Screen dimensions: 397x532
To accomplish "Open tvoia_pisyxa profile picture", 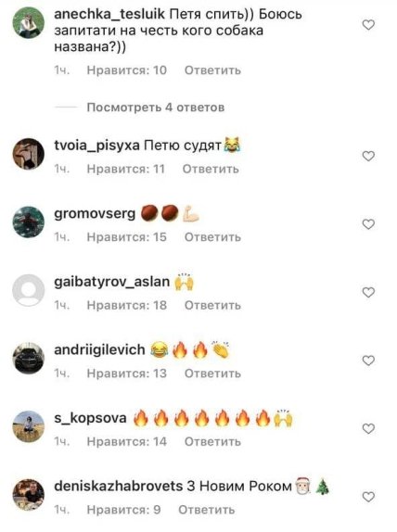I will (x=29, y=154).
